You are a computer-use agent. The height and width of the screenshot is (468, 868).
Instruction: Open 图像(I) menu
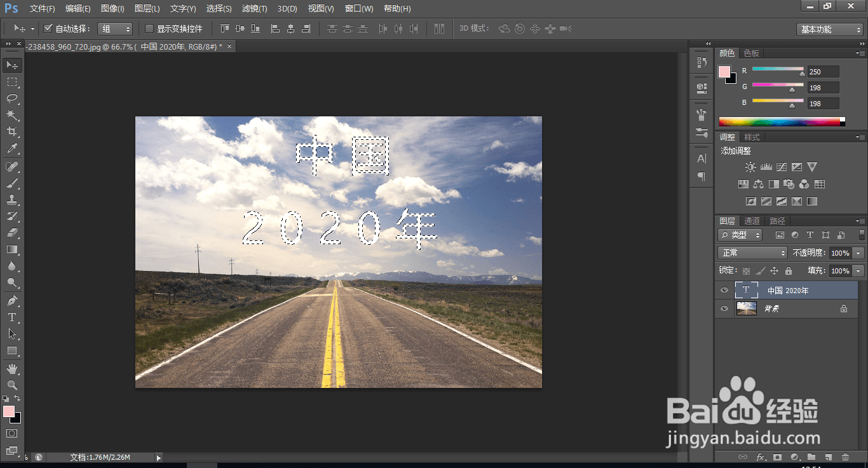112,9
